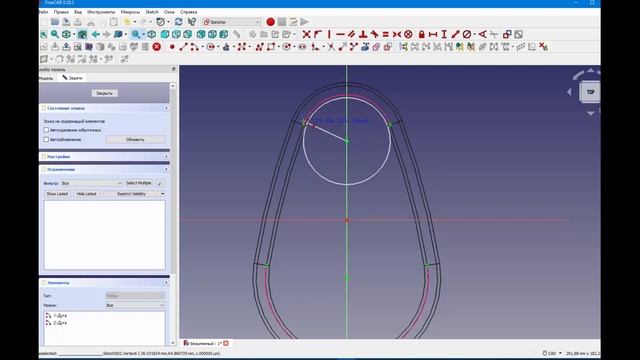The height and width of the screenshot is (360, 640).
Task: Open the Вид menu
Action: (78, 12)
